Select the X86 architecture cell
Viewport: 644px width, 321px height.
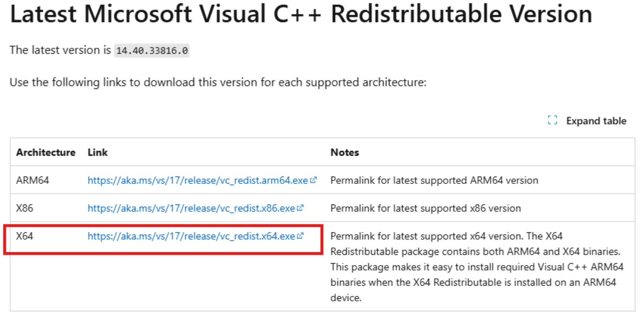pyautogui.click(x=24, y=208)
